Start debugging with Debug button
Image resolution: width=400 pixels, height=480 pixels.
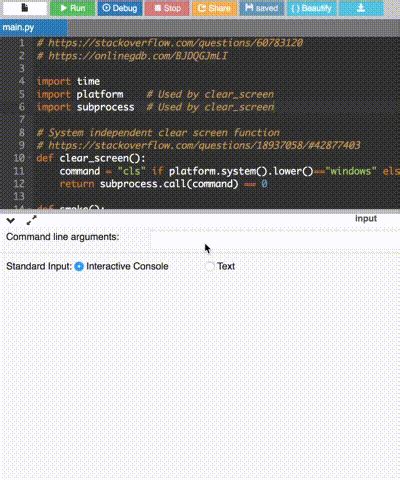coord(120,8)
